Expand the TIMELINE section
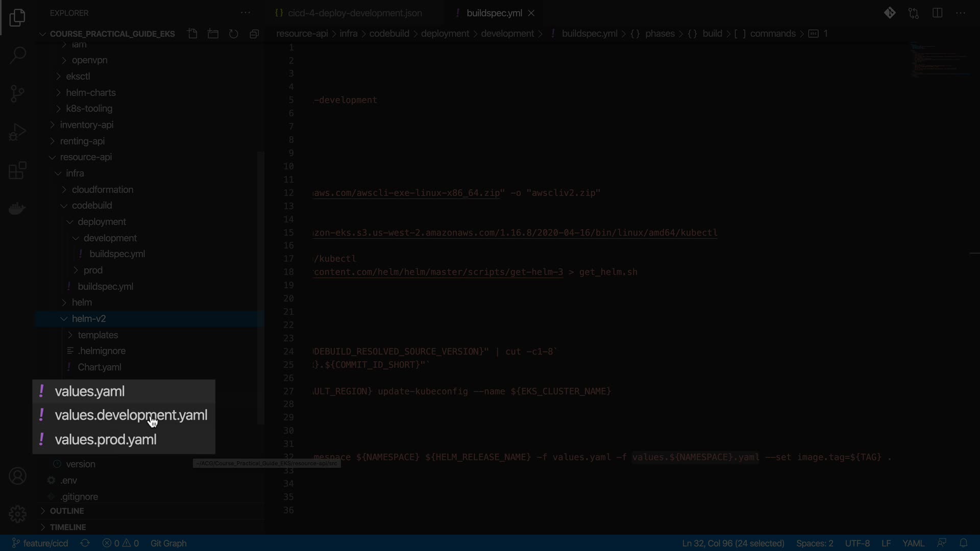 pos(67,527)
